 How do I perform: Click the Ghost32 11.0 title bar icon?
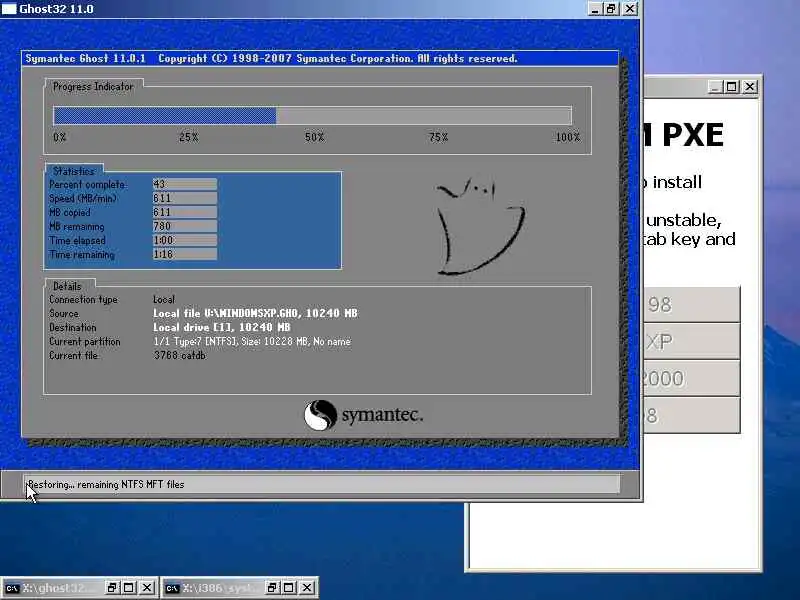coord(9,9)
